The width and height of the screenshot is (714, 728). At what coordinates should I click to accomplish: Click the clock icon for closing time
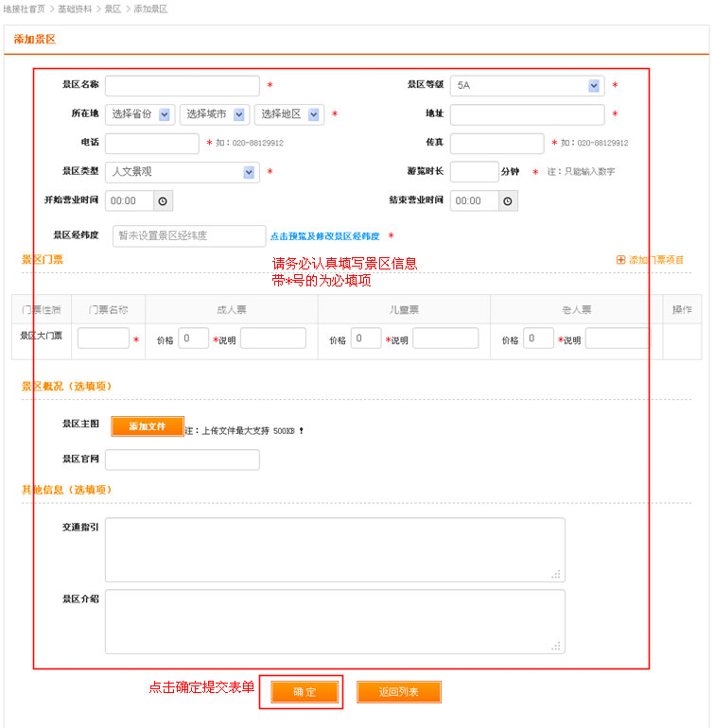click(x=508, y=201)
